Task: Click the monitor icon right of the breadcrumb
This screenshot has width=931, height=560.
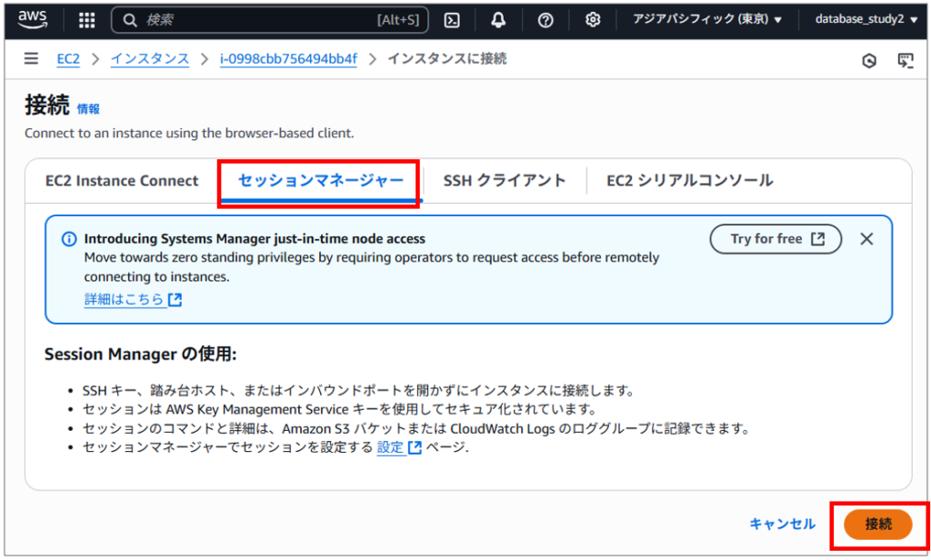Action: point(906,60)
